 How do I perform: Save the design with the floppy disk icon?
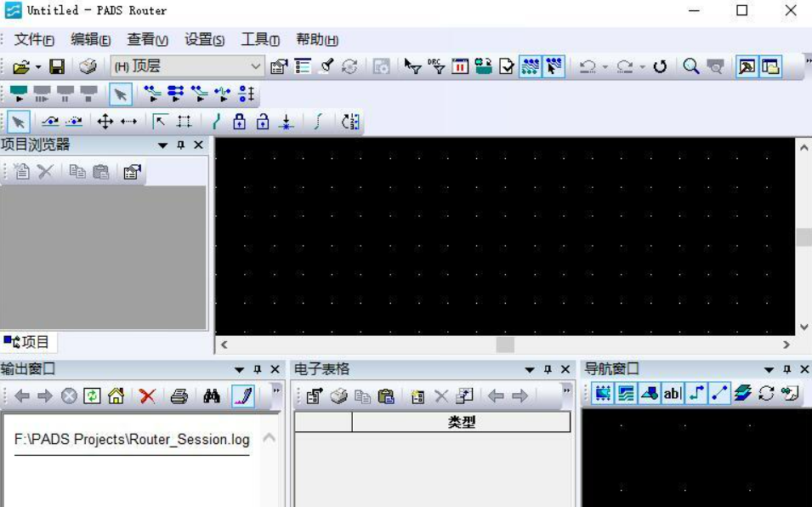pos(57,67)
